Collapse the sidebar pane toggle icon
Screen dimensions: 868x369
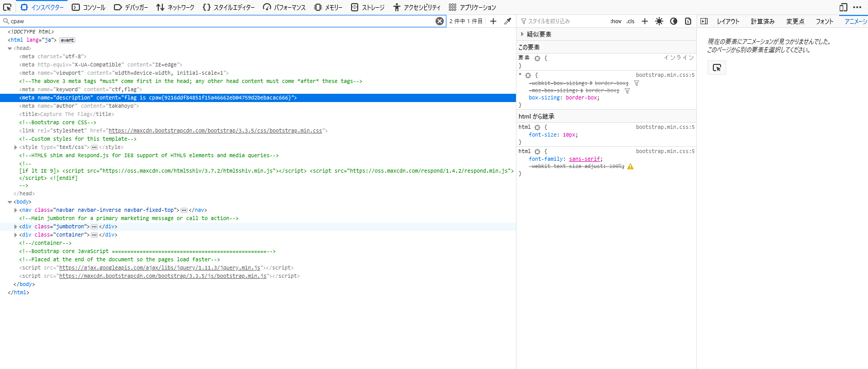[704, 21]
